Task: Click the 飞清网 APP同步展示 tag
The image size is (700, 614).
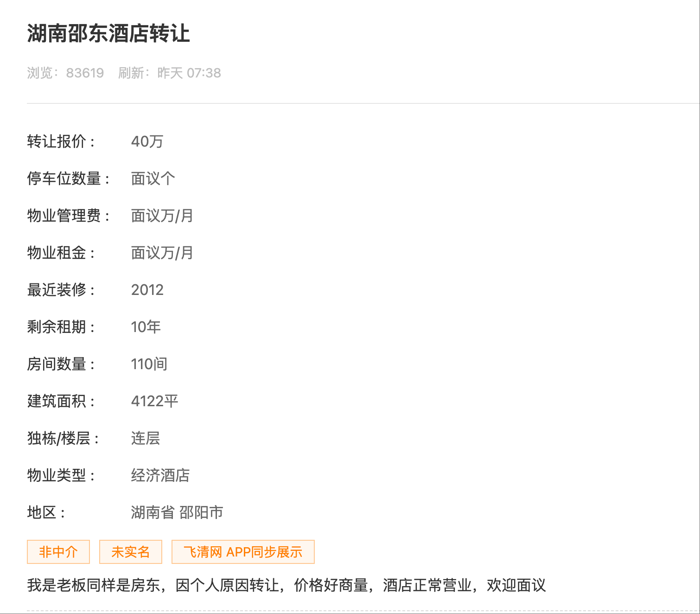Action: click(x=243, y=552)
